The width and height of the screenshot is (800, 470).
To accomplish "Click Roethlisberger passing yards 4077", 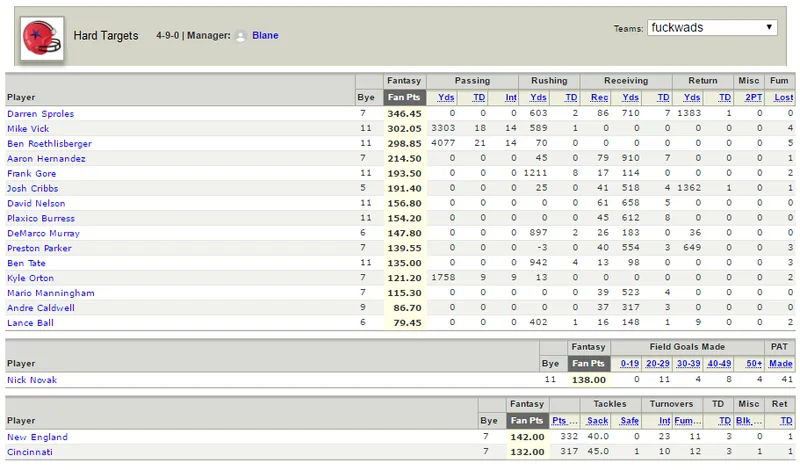I will click(x=443, y=143).
